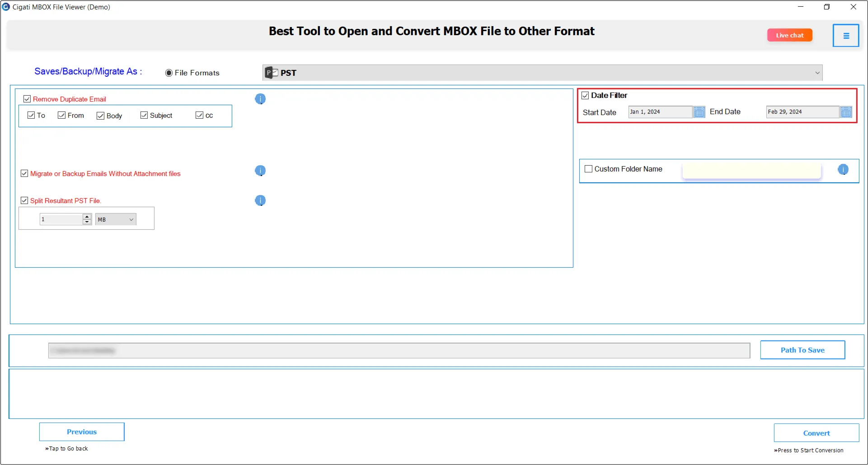
Task: Uncheck the Subject field checkbox
Action: (144, 115)
